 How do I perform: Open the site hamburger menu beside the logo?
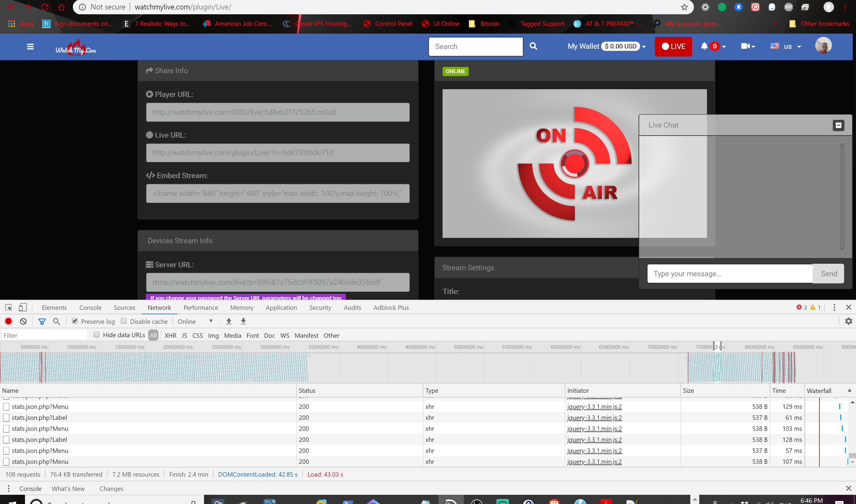coord(30,46)
